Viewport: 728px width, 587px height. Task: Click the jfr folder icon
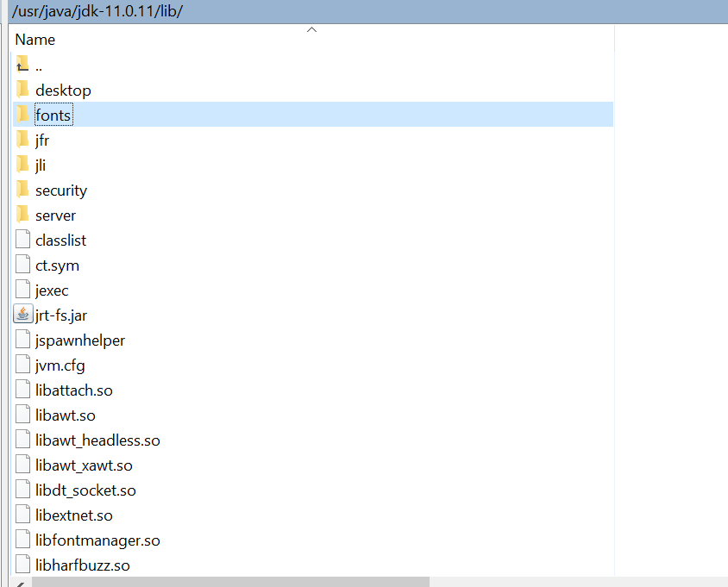click(x=23, y=139)
